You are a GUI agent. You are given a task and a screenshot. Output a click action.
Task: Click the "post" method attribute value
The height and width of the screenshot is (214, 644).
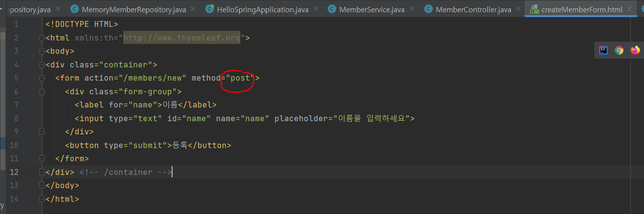pos(240,78)
